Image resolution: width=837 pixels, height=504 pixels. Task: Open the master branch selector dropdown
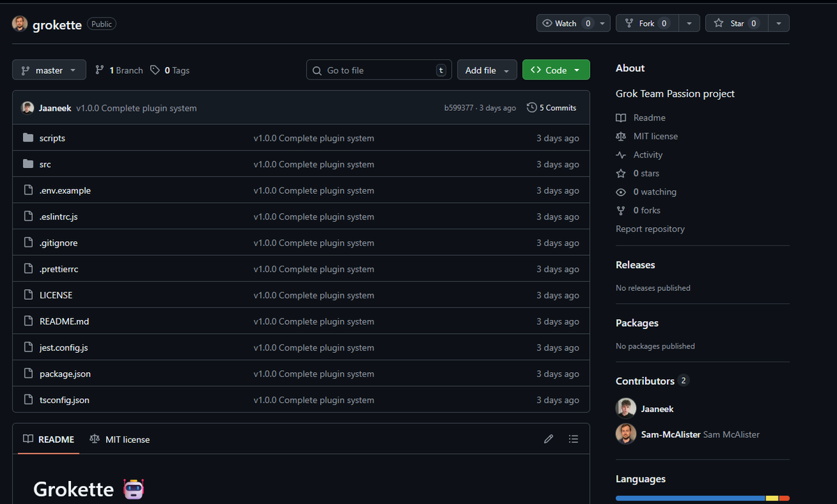(49, 70)
